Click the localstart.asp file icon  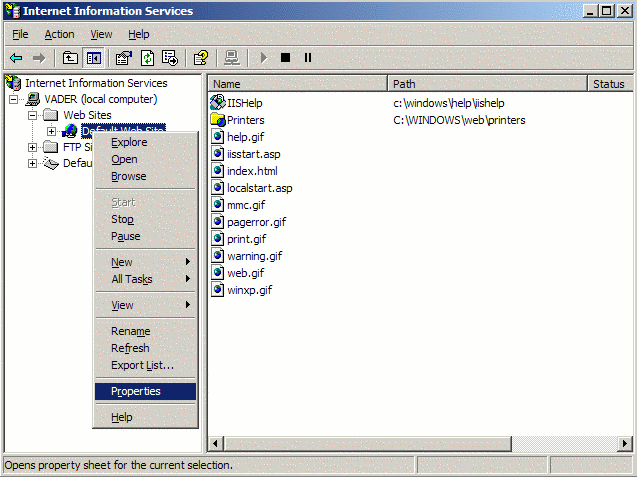click(x=218, y=188)
